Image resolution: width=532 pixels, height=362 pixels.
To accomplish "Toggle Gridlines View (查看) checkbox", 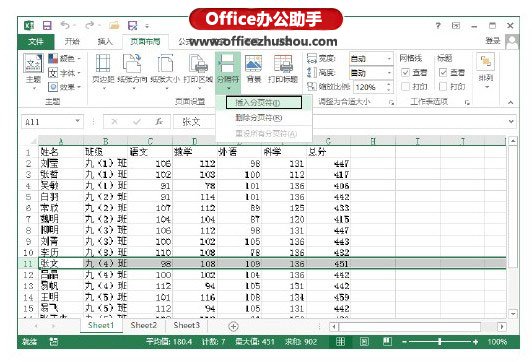I will [405, 72].
